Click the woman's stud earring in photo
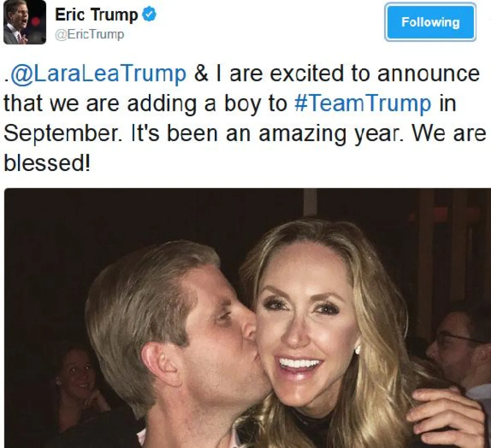Screen dimensions: 491x448 click(357, 350)
